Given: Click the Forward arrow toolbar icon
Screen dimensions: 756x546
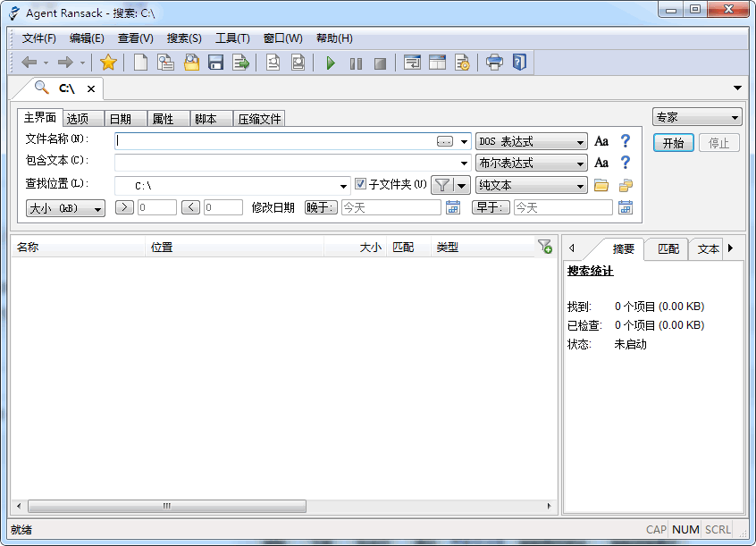Looking at the screenshot, I should click(65, 63).
